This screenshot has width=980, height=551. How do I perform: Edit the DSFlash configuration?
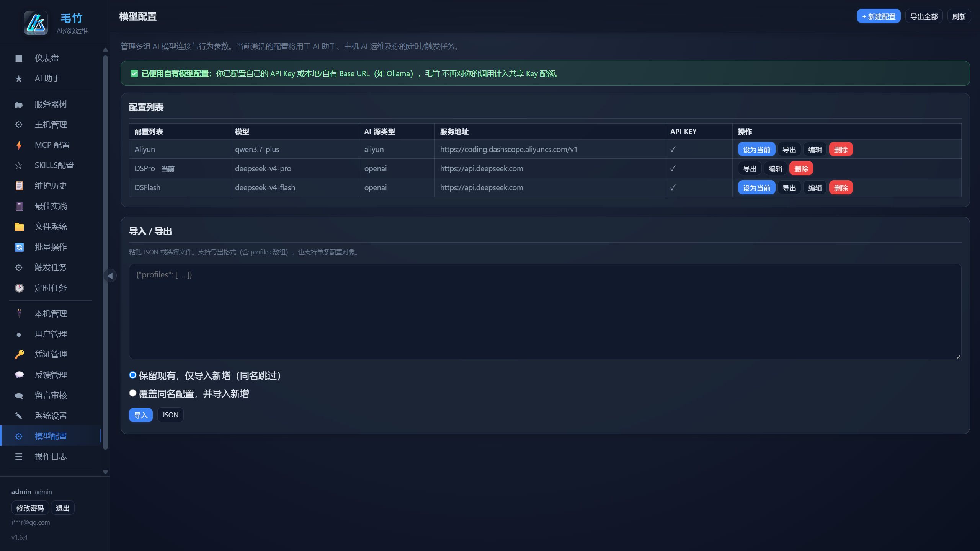815,188
